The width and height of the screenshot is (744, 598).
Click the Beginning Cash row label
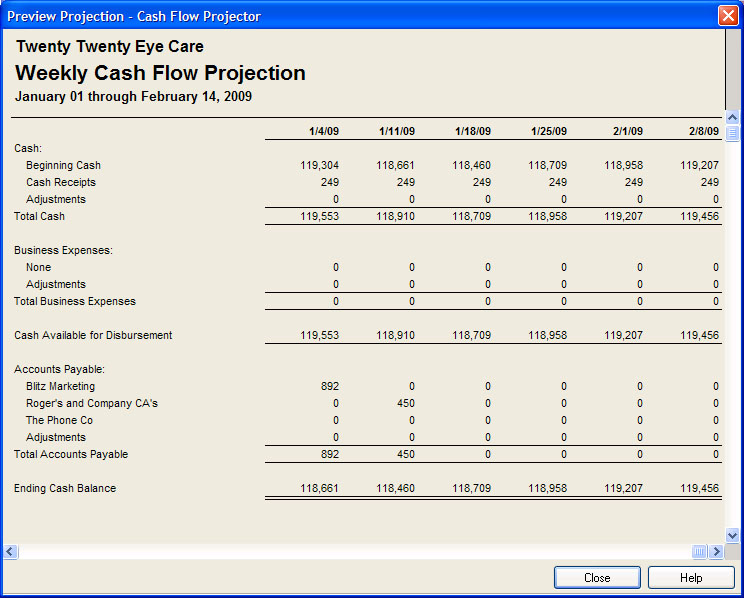click(x=63, y=165)
